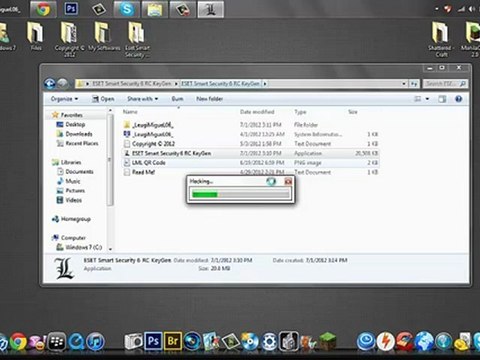
Task: Expand last breadcrumb arrow in address bar
Action: [265, 84]
